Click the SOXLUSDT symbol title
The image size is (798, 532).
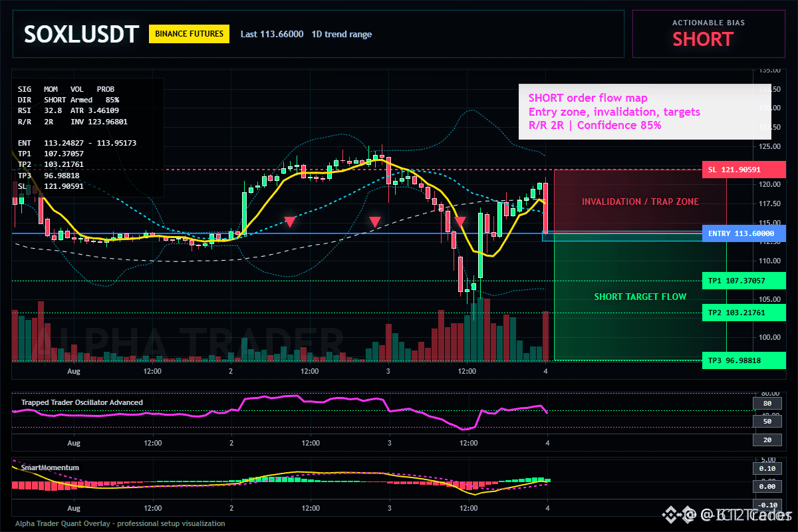[x=81, y=34]
